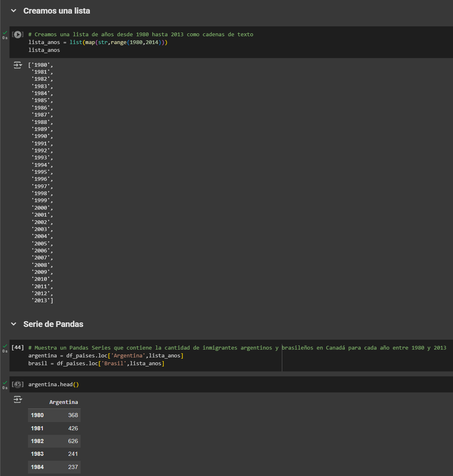Click '2011' in the years list output
Viewport: 453px width, 476px height.
41,287
